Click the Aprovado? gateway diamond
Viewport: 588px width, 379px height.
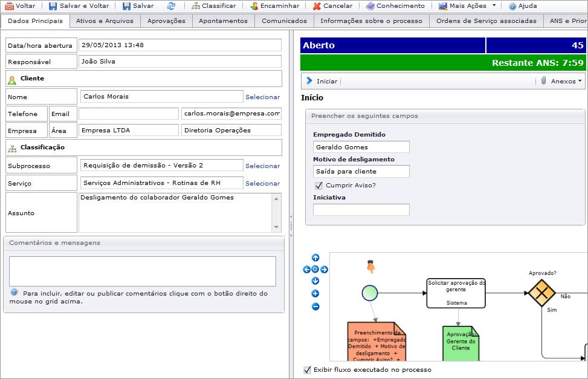pyautogui.click(x=542, y=293)
